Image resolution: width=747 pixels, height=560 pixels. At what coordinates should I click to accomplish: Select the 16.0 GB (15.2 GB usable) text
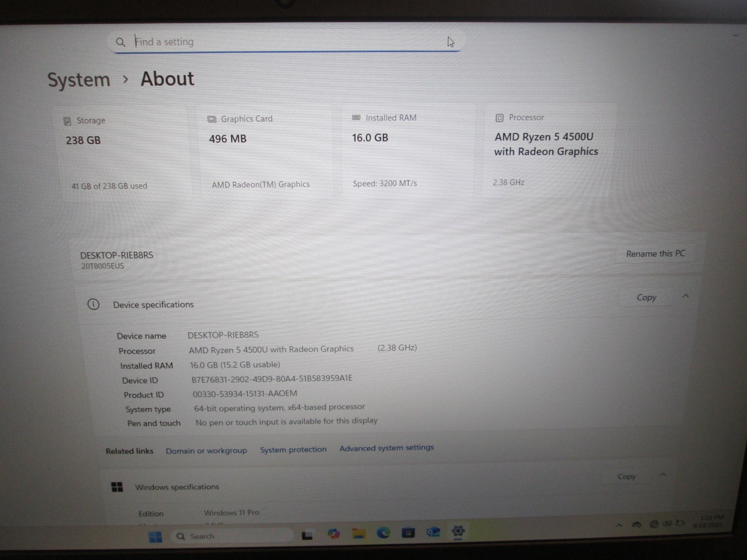coord(235,364)
